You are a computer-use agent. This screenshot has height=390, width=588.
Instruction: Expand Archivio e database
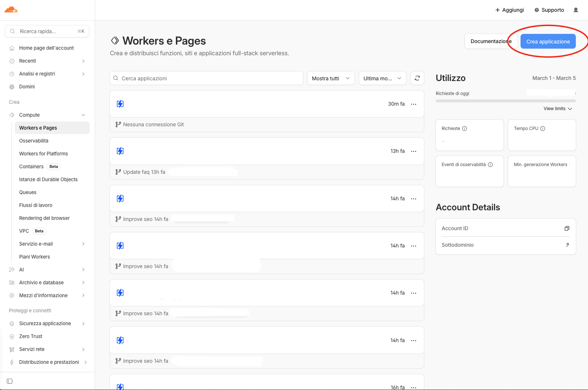tap(83, 282)
